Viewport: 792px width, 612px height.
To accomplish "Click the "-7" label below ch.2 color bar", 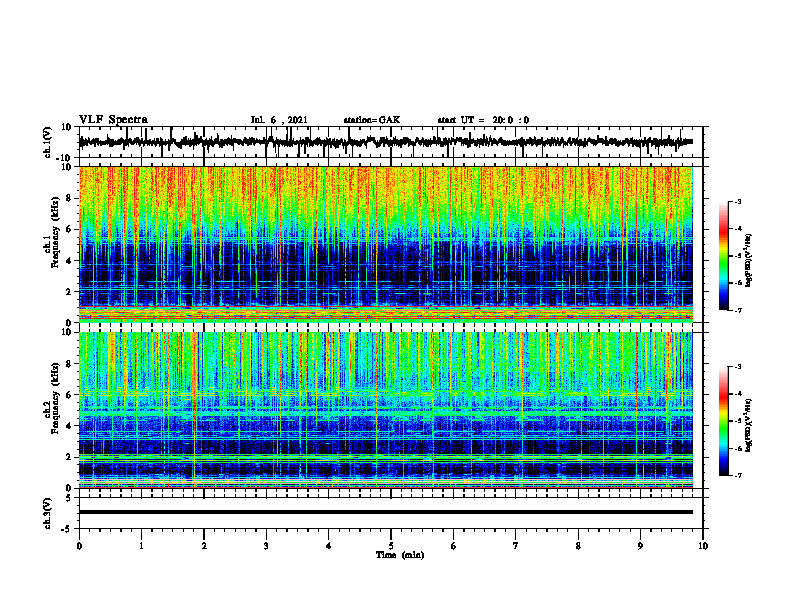I will 737,476.
